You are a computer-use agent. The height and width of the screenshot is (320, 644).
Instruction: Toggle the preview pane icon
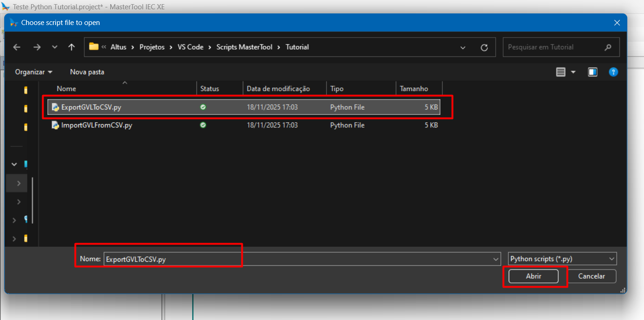tap(593, 72)
